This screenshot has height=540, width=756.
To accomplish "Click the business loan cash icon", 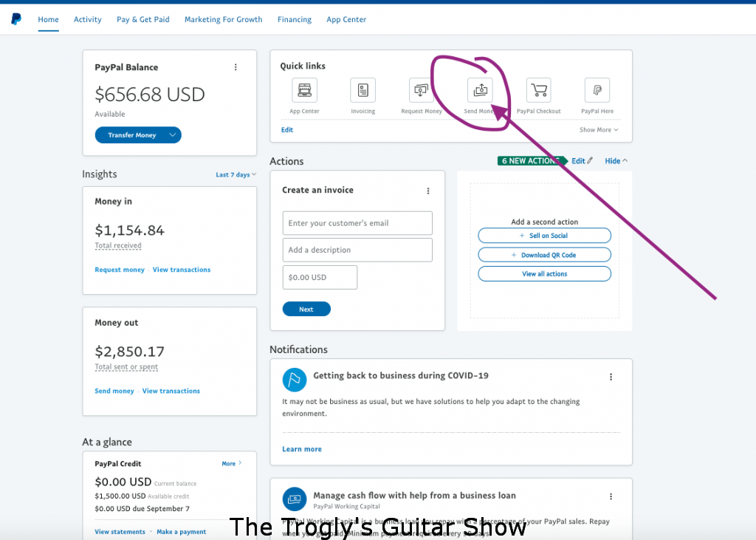I will coord(294,499).
